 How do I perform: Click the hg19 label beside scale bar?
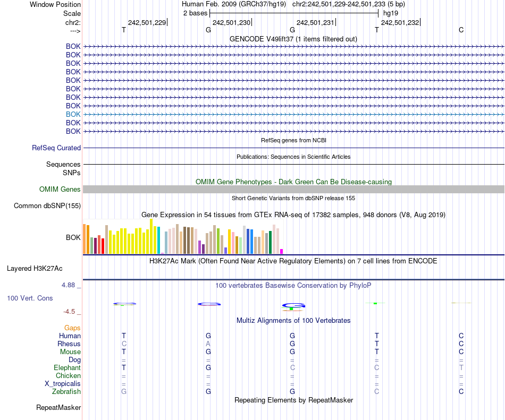point(391,13)
